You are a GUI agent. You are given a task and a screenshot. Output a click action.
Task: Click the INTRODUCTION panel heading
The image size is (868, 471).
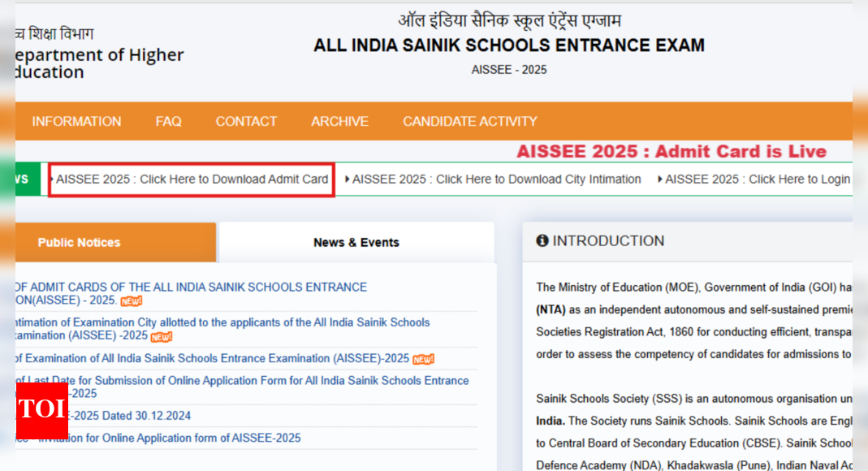[608, 240]
